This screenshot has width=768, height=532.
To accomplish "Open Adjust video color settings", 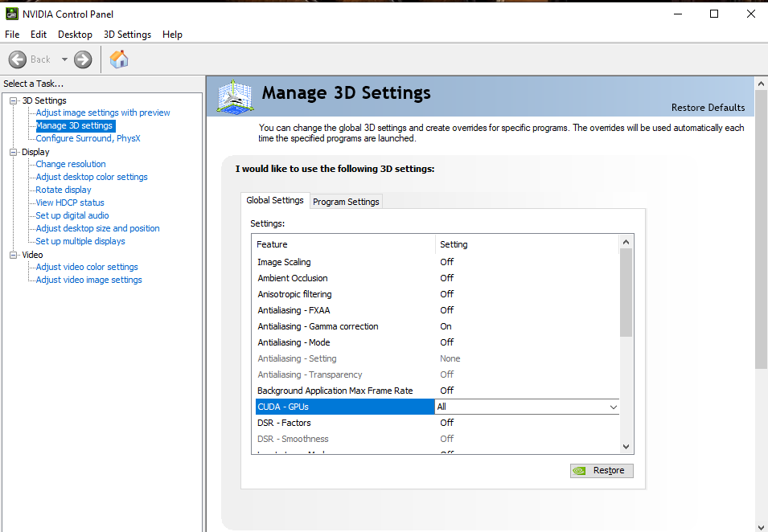I will [x=87, y=267].
